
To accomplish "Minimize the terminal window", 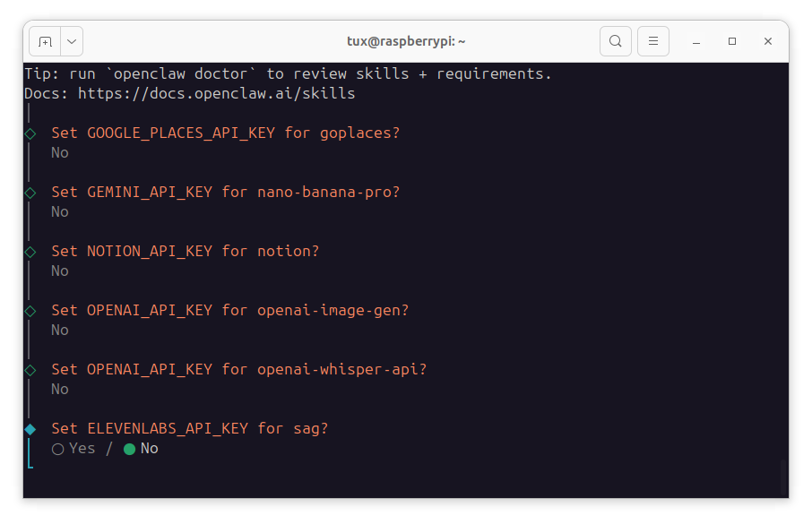I will pos(696,41).
